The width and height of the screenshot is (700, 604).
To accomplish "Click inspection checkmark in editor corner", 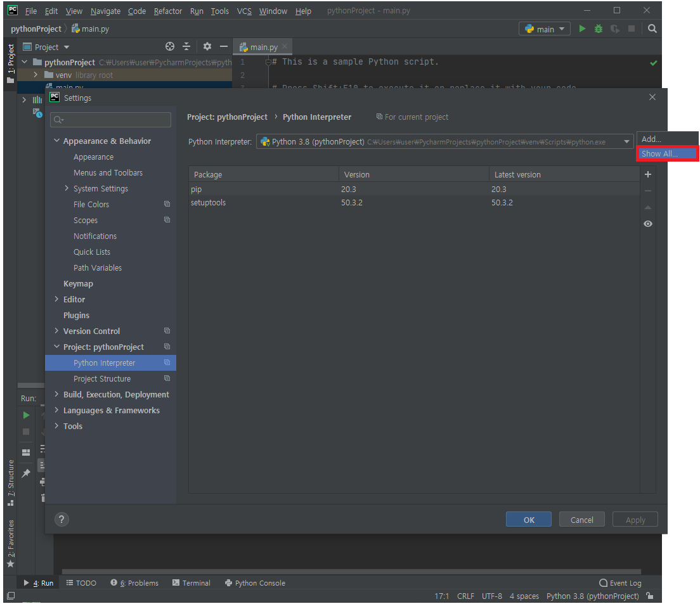I will pyautogui.click(x=654, y=63).
